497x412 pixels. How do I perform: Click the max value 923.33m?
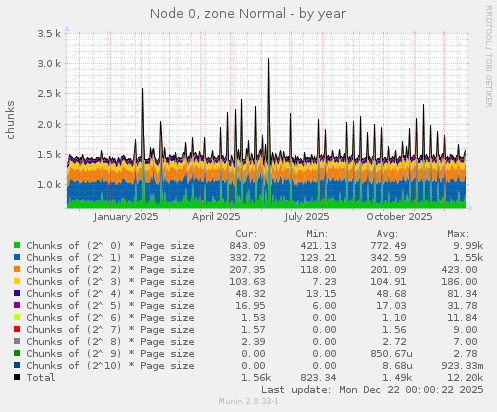pyautogui.click(x=462, y=366)
